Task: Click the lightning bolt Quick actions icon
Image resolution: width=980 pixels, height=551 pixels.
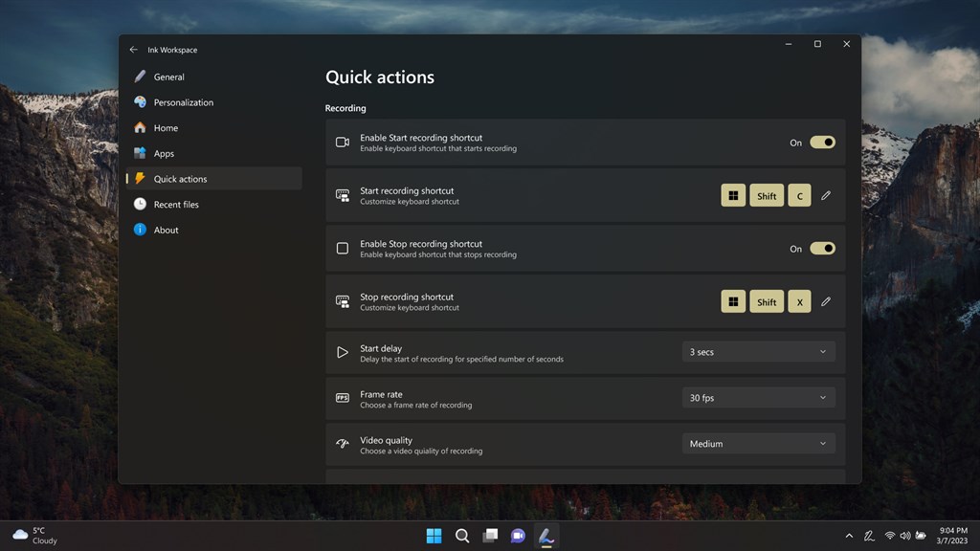Action: [x=140, y=178]
